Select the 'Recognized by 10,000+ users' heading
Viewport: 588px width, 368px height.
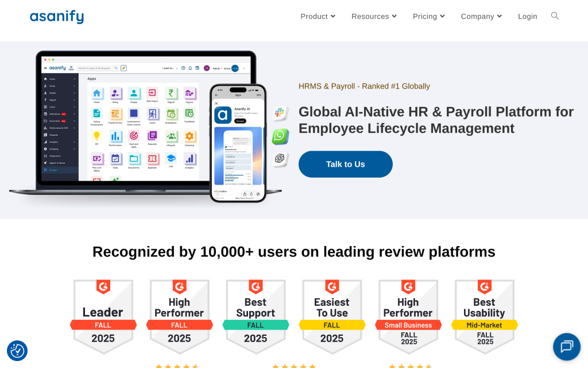point(294,252)
